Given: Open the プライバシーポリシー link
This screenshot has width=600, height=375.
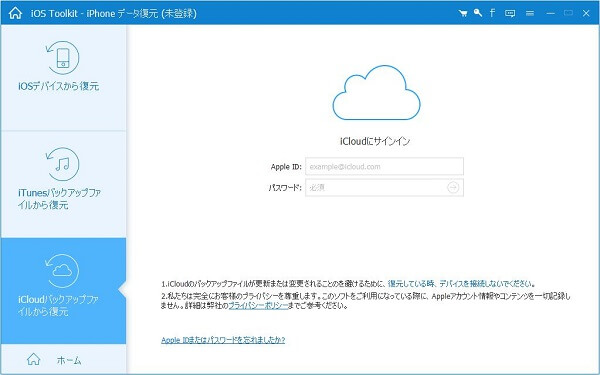Looking at the screenshot, I should (258, 306).
